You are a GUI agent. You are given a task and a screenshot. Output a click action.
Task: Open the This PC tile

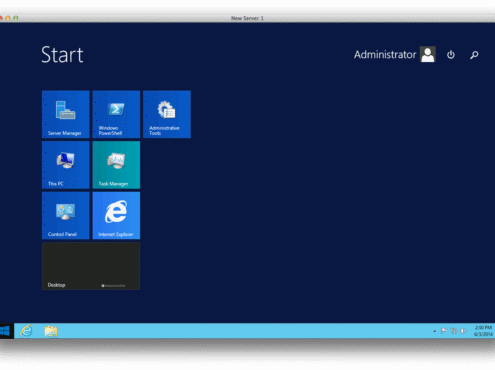(x=66, y=165)
